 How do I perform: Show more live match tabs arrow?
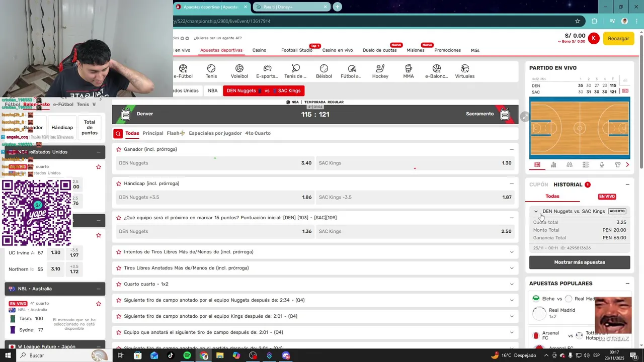[627, 164]
